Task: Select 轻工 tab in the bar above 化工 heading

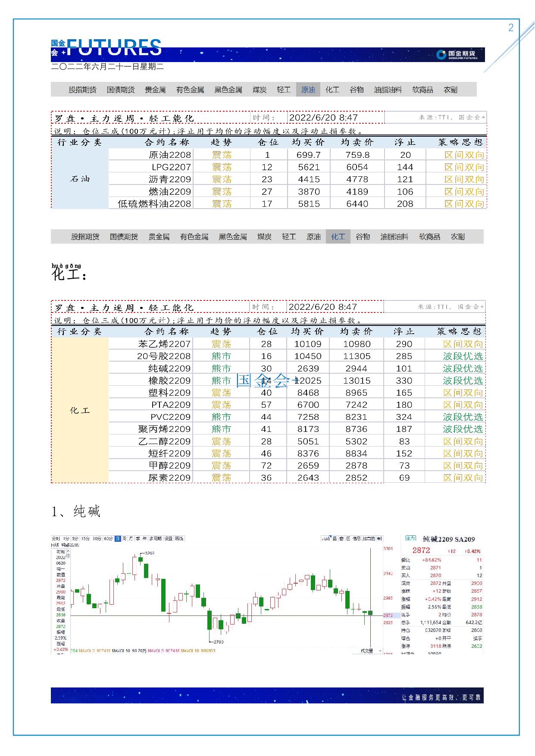Action: click(289, 237)
